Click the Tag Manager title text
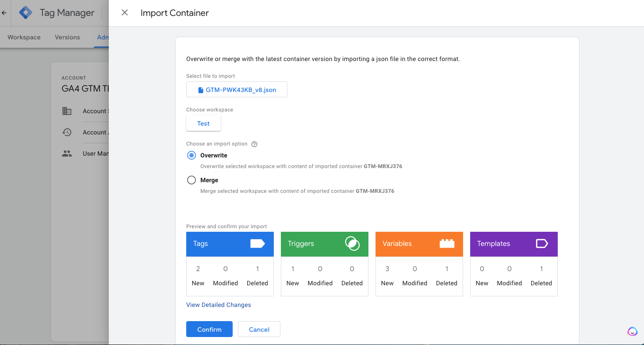The image size is (644, 345). tap(67, 13)
